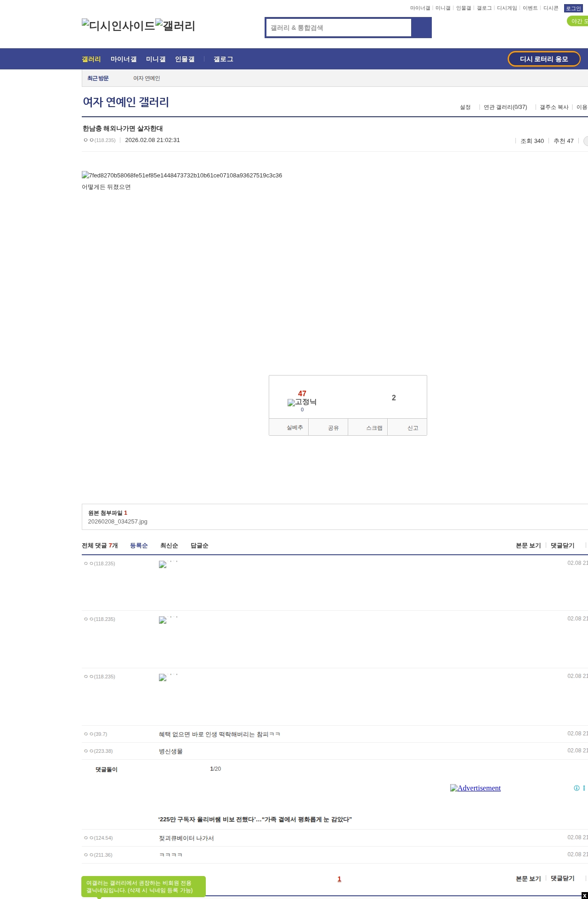Expand the 최근 방문 list
This screenshot has height=899, width=588.
(x=98, y=79)
